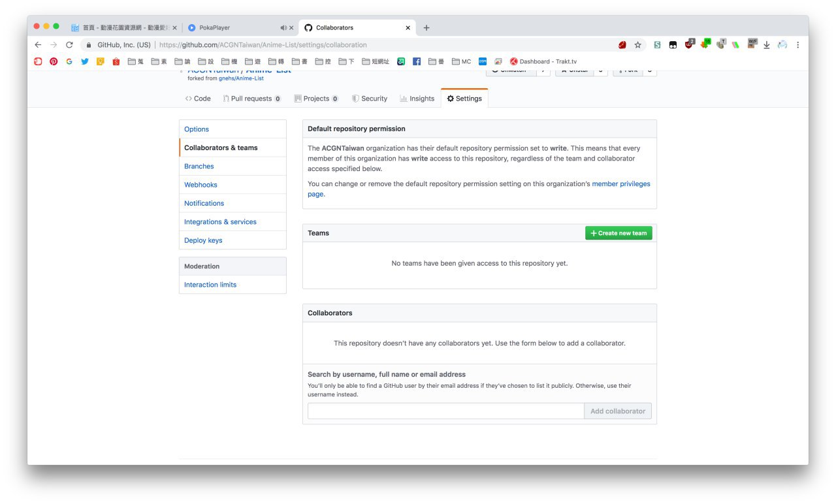This screenshot has width=836, height=504.
Task: Click the orange arrow extension with green badge
Action: [705, 44]
